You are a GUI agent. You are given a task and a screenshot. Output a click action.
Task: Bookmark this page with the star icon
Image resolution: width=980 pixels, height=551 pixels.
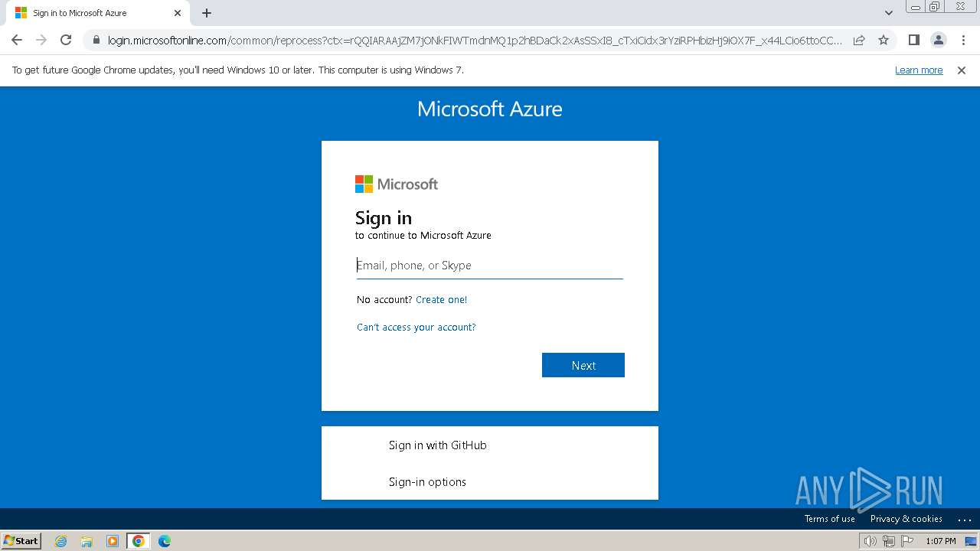[x=884, y=40]
